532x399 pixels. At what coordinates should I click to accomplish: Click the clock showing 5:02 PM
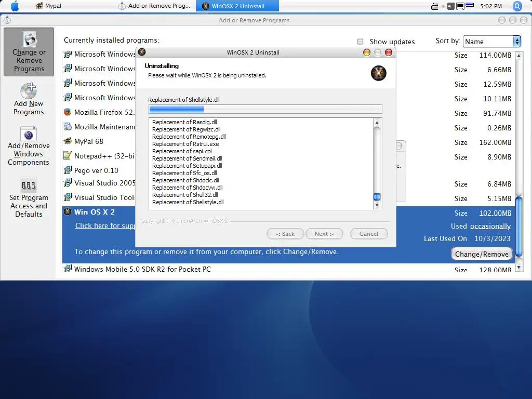click(x=490, y=6)
